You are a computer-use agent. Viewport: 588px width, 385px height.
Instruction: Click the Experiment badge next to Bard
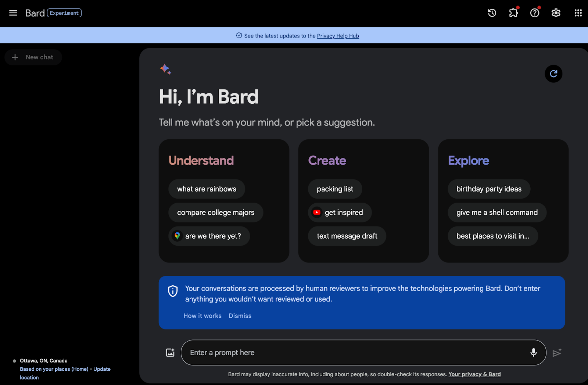(64, 13)
